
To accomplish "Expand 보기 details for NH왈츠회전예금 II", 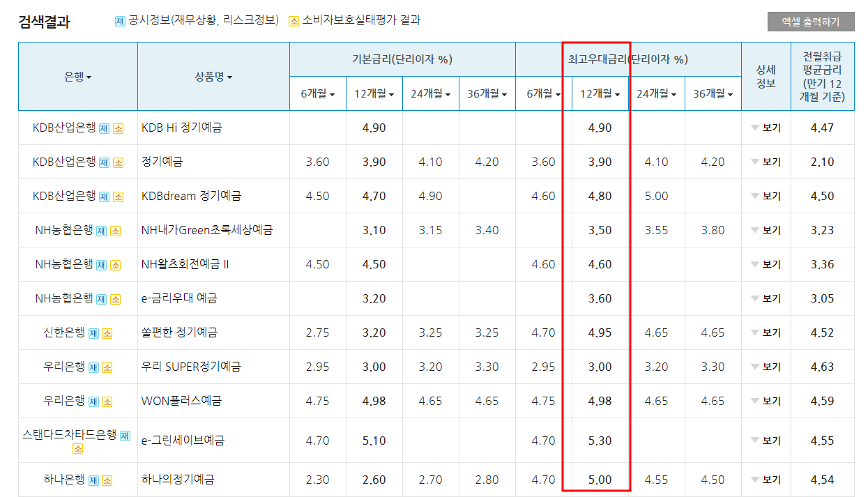I will 766,265.
